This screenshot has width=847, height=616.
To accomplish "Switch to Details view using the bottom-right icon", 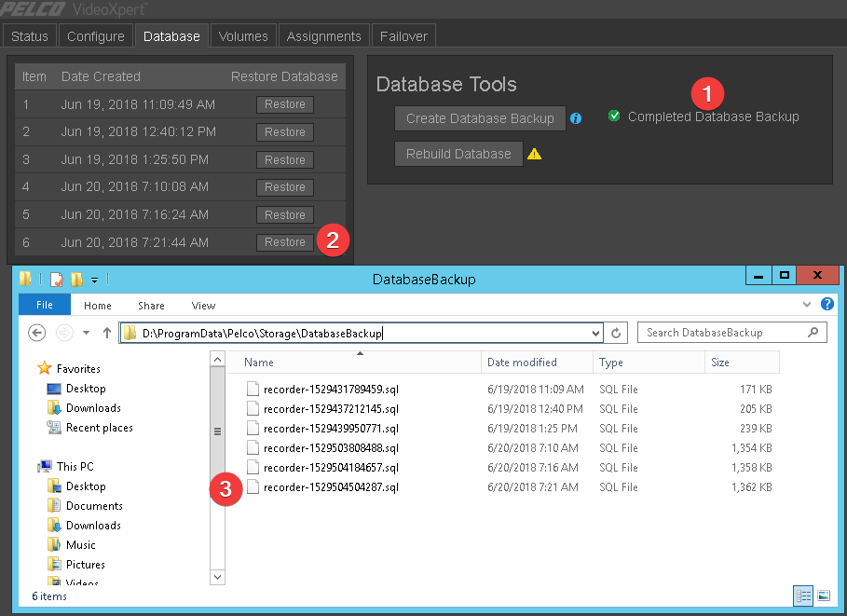I will (803, 595).
